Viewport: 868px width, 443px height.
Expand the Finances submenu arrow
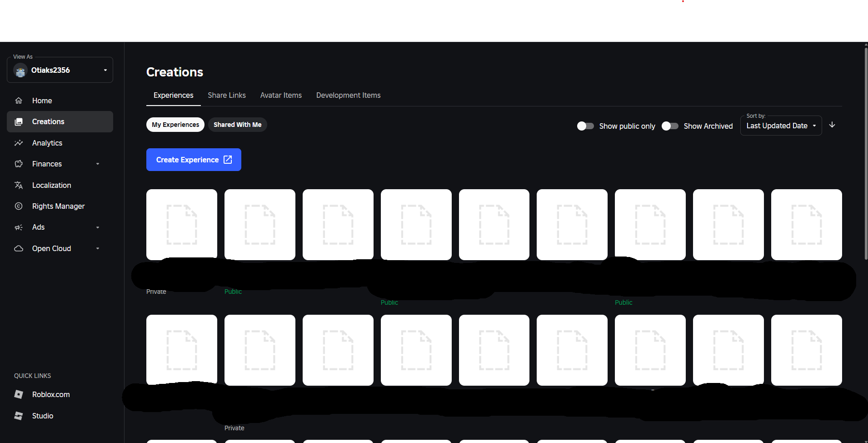pyautogui.click(x=98, y=164)
